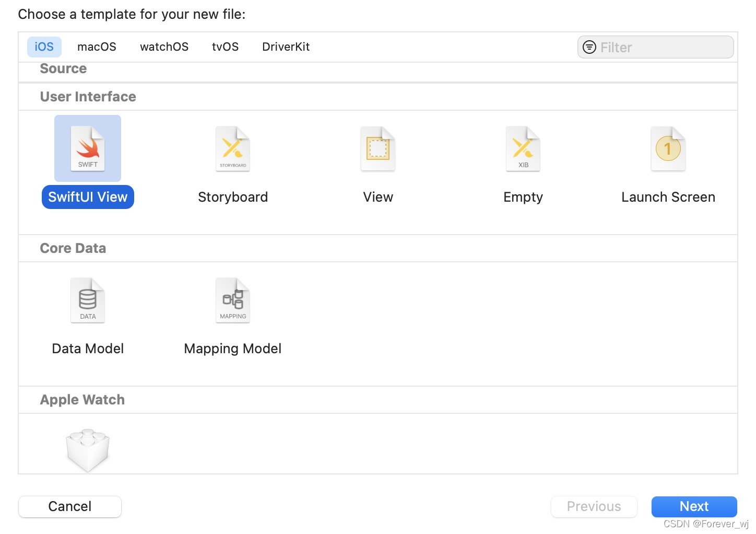Choose the Storyboard template icon

click(233, 148)
